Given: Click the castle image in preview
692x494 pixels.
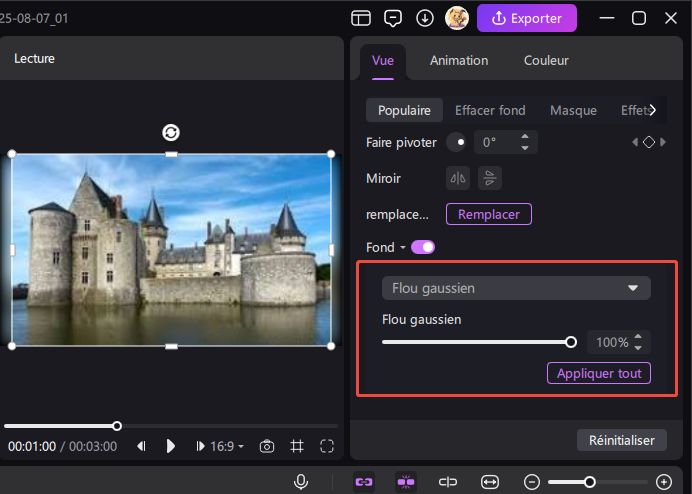Looking at the screenshot, I should tap(171, 250).
